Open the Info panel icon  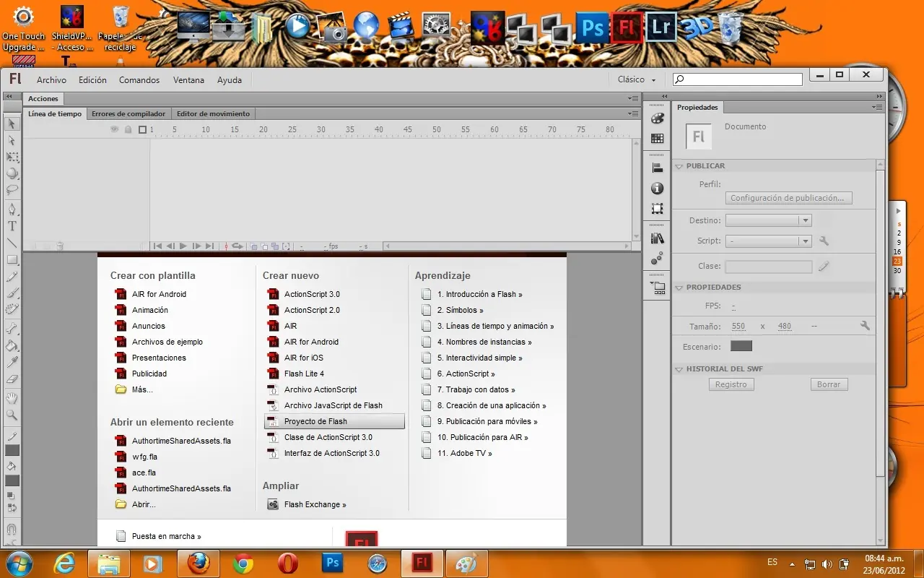[x=657, y=189]
